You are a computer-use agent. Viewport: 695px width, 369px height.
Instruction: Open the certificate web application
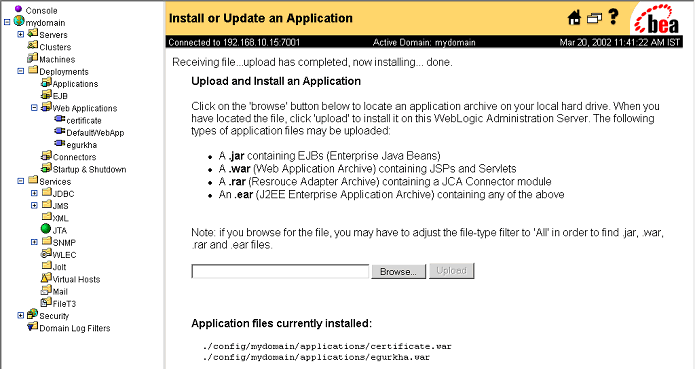click(x=84, y=121)
